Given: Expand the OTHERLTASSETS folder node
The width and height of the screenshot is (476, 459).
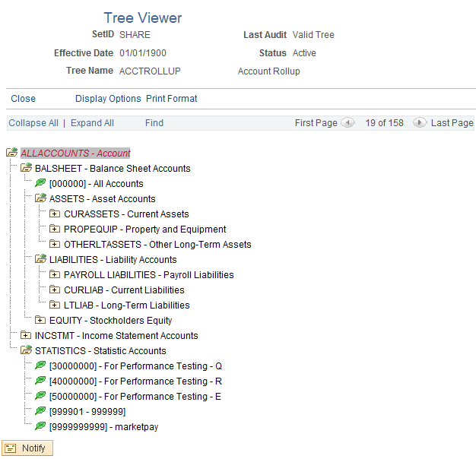Looking at the screenshot, I should coord(55,244).
